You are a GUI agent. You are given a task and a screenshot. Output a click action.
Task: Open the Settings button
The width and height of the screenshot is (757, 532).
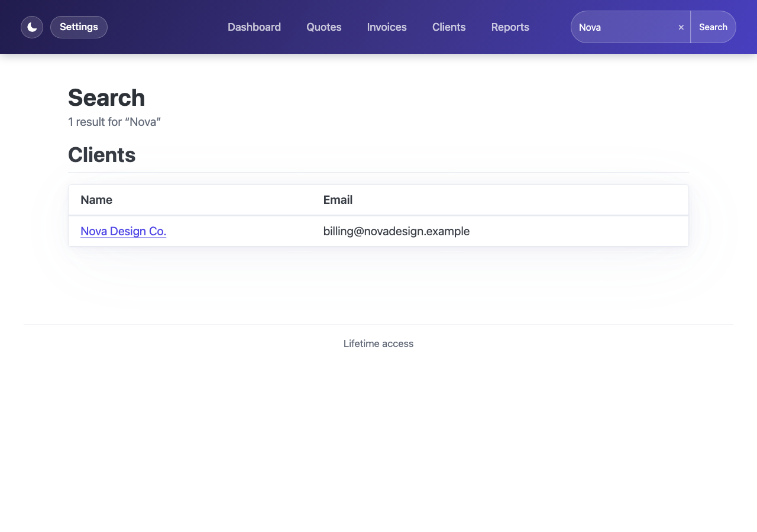pyautogui.click(x=79, y=27)
